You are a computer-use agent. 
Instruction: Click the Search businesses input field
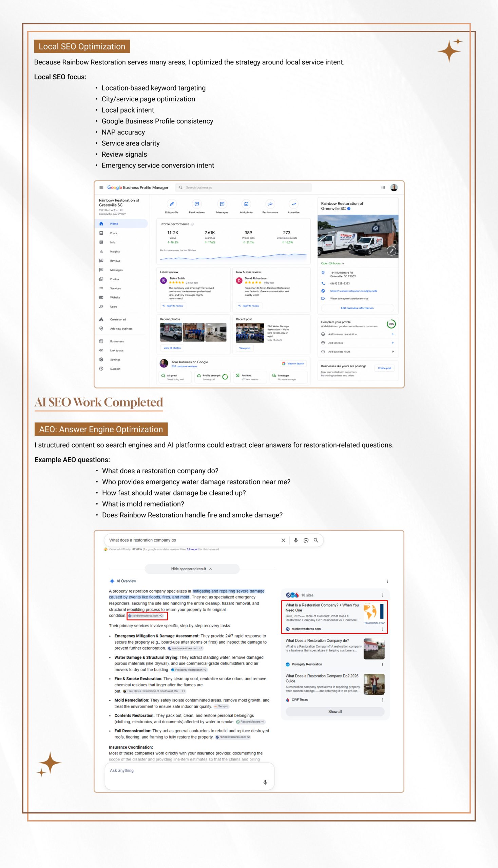(244, 188)
